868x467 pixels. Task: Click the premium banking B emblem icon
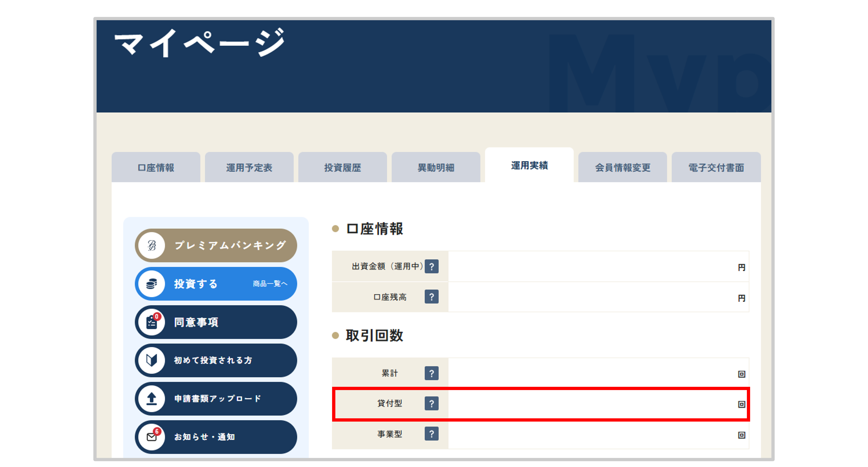[152, 245]
